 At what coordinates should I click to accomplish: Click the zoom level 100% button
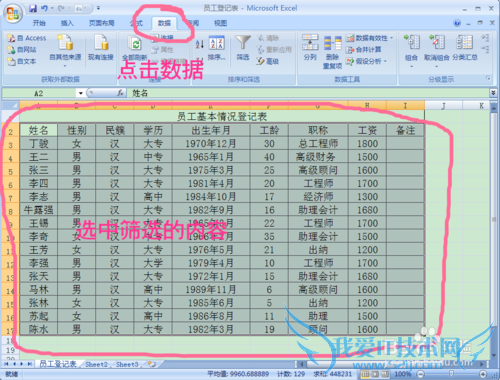pos(403,374)
